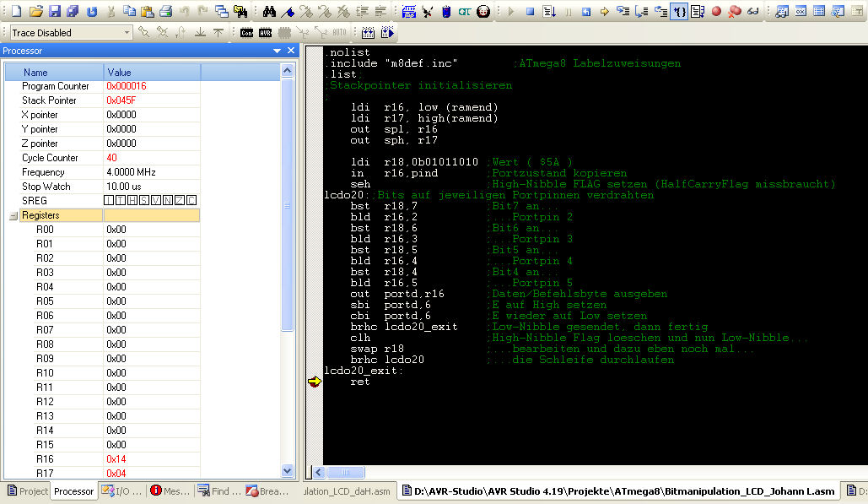Select the LCD_daH.asm file tab
The width and height of the screenshot is (868, 504).
coord(347,491)
